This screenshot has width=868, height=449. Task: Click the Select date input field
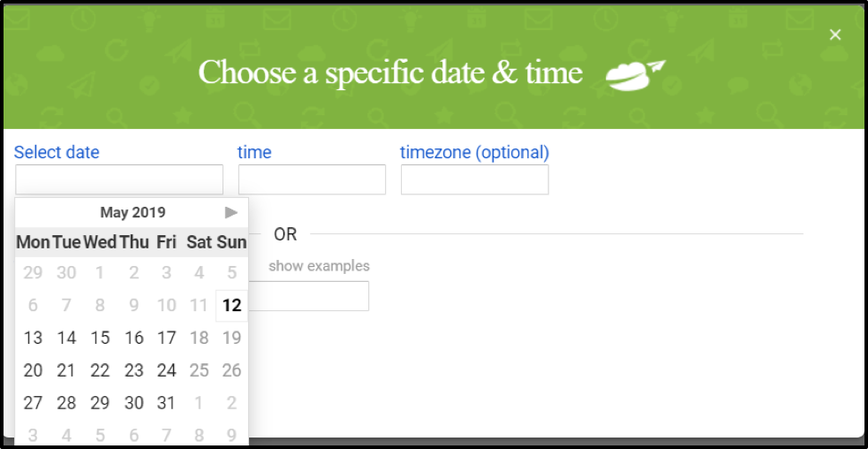(x=119, y=179)
